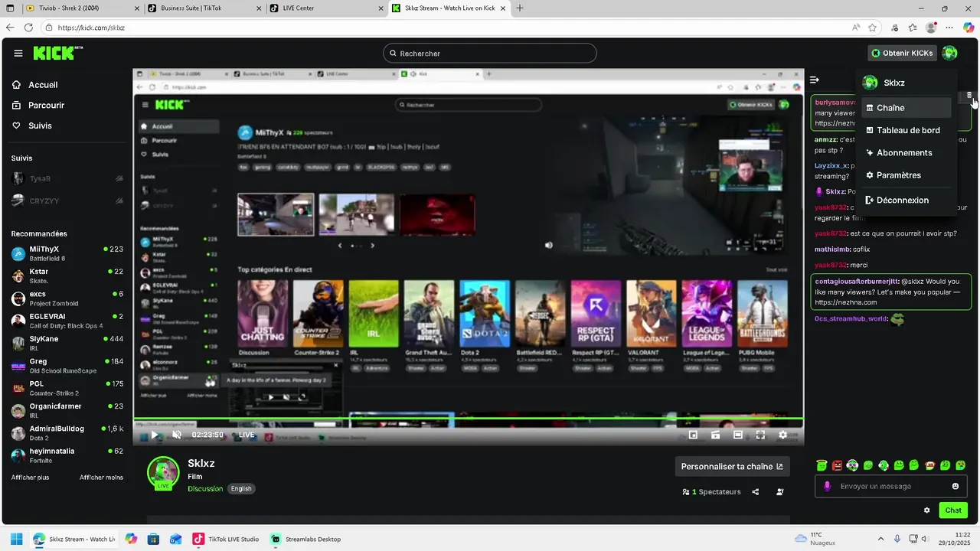This screenshot has height=551, width=980.
Task: Open the Windows Start menu
Action: pyautogui.click(x=16, y=539)
